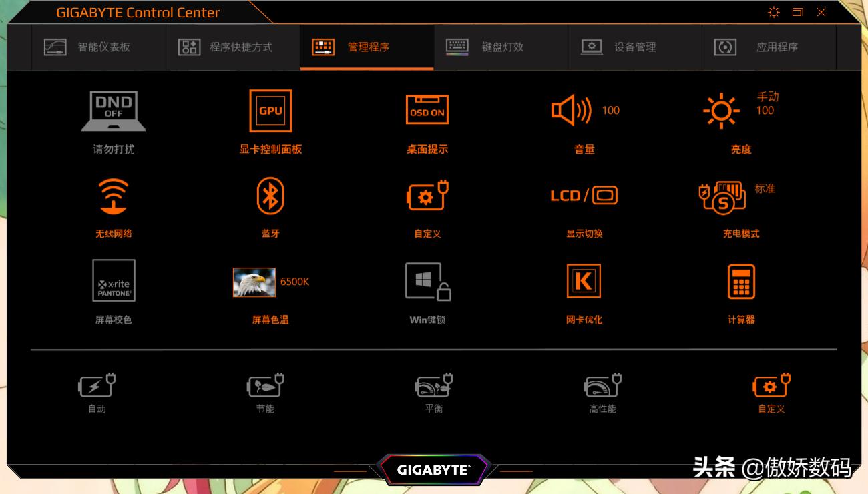868x494 pixels.
Task: Open the X-Rite Pantone screen calibration icon
Action: (x=114, y=280)
